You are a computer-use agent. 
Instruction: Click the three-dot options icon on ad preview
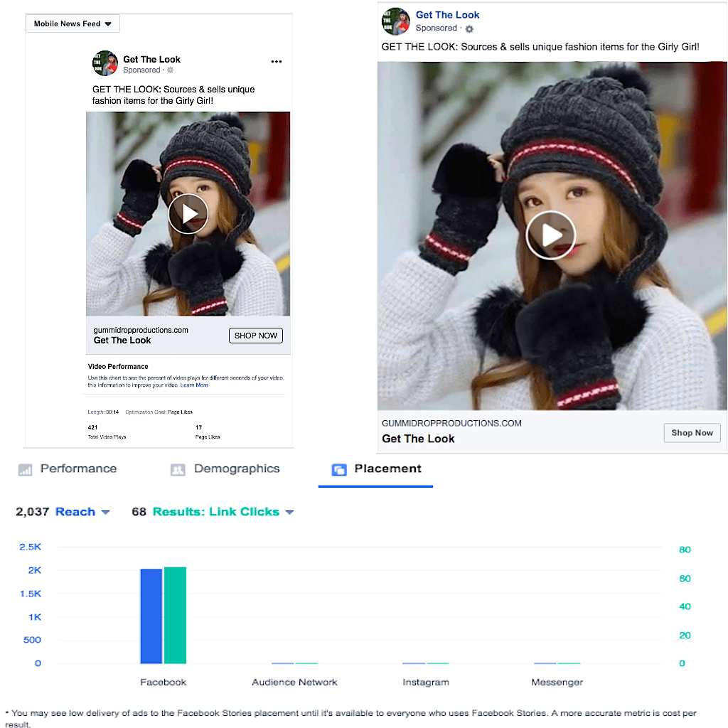[277, 62]
